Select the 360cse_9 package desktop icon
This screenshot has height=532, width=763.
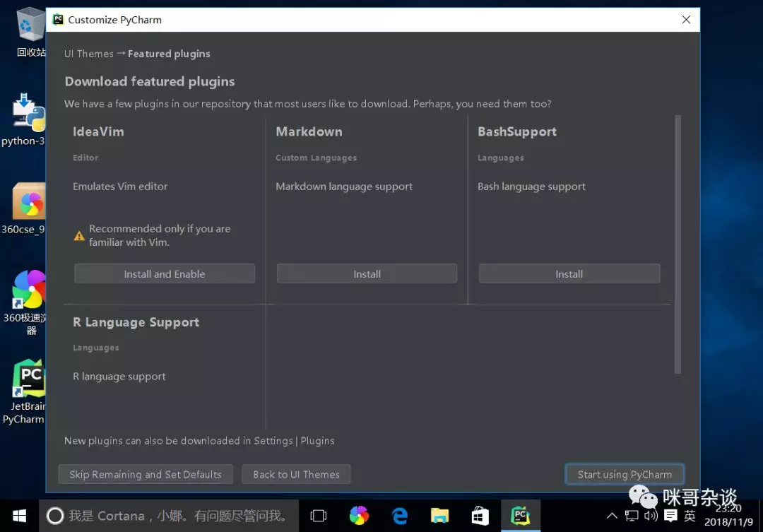pos(24,208)
